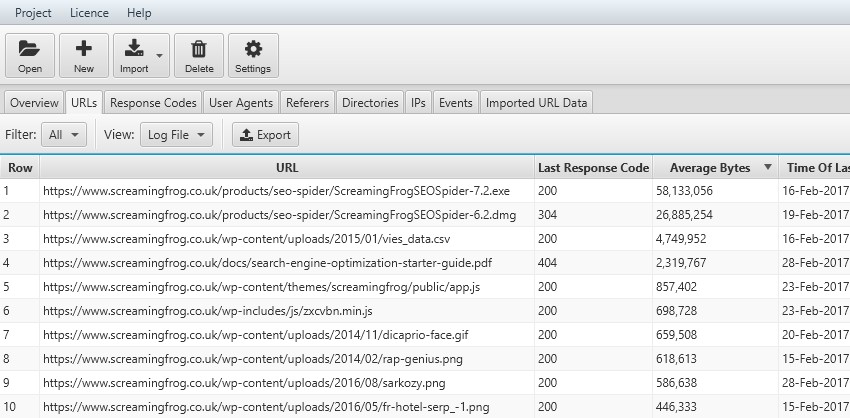The width and height of the screenshot is (850, 418).
Task: Switch to the Overview tab
Action: click(33, 102)
